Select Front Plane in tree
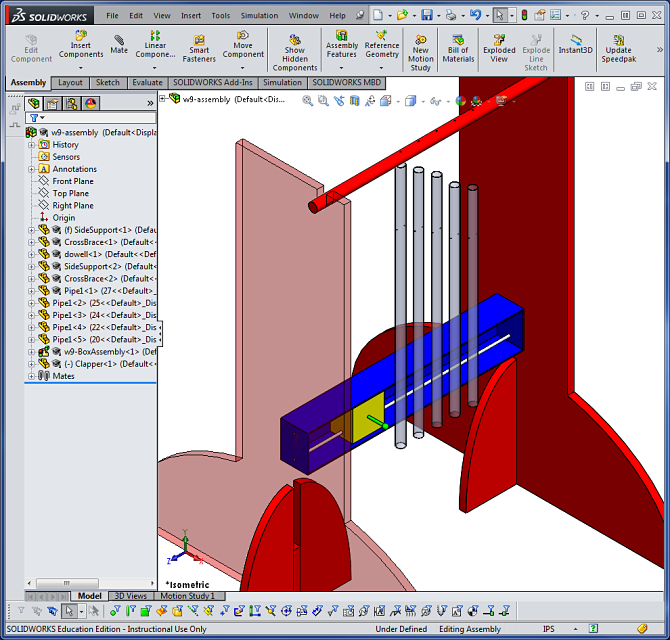 point(73,181)
